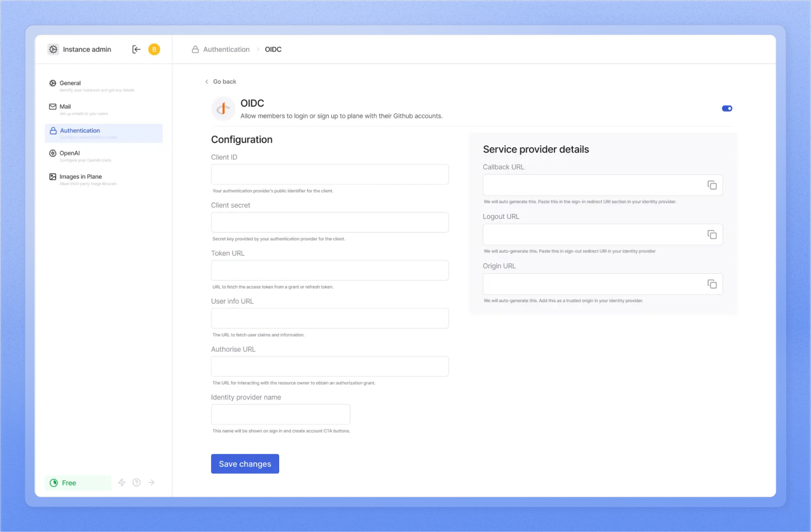Image resolution: width=811 pixels, height=532 pixels.
Task: Click the lightning bolt icon at bottom
Action: click(122, 482)
